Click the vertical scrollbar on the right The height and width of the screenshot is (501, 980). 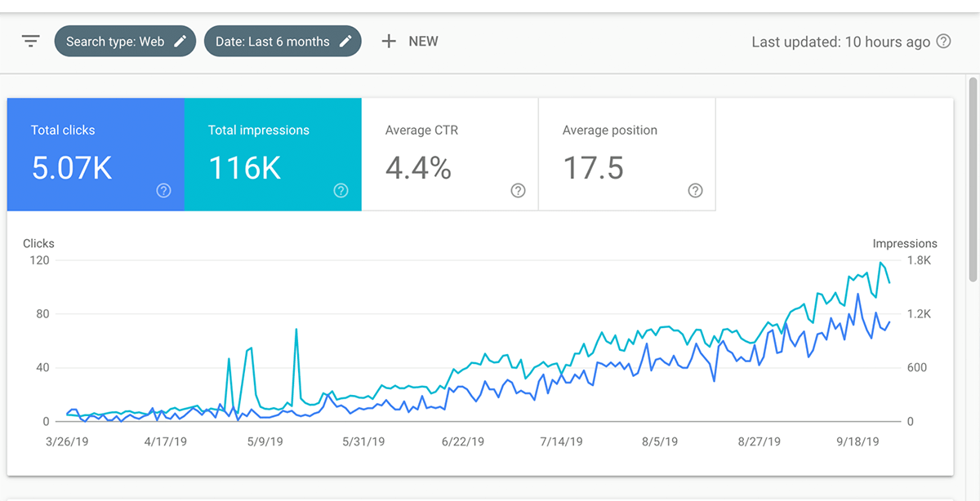pos(973,180)
